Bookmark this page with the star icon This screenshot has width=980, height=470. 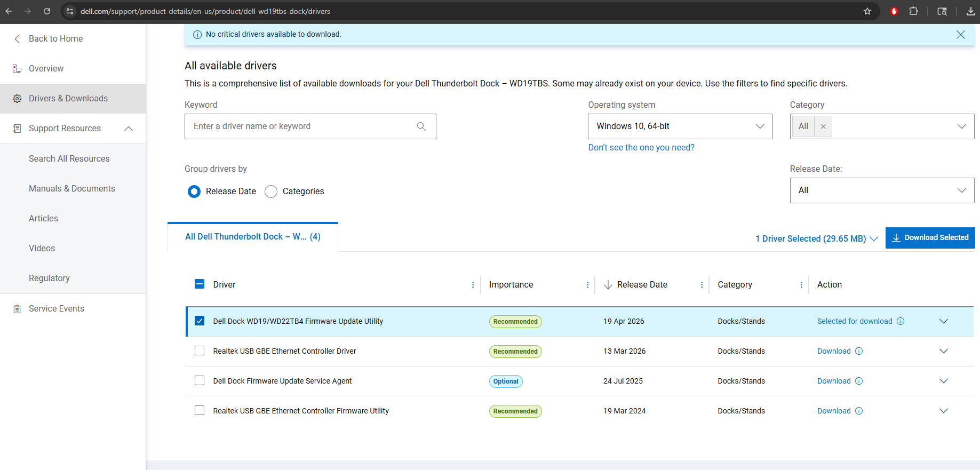point(867,11)
